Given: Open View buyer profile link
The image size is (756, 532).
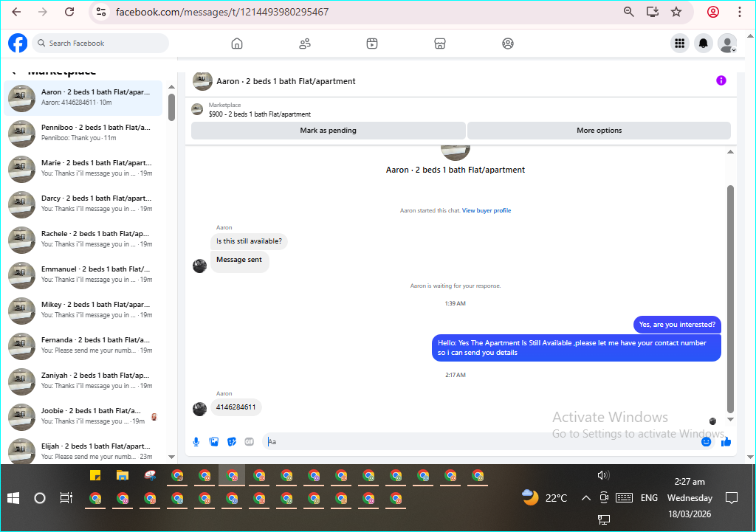Looking at the screenshot, I should click(x=487, y=210).
